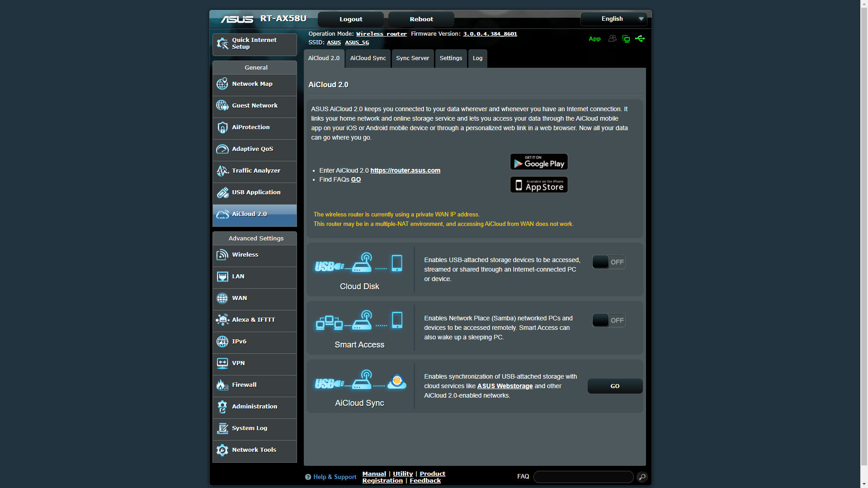Open Firewall settings icon

point(222,385)
